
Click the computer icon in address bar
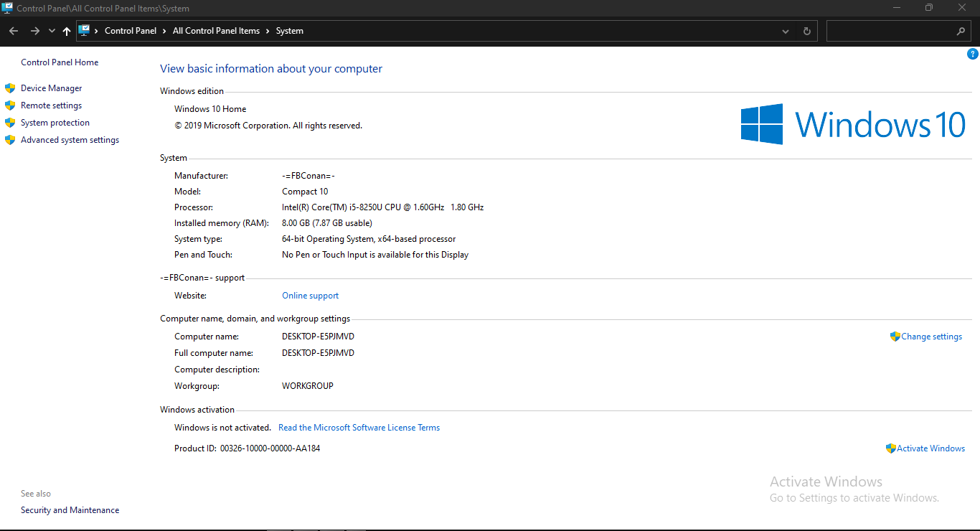point(85,30)
